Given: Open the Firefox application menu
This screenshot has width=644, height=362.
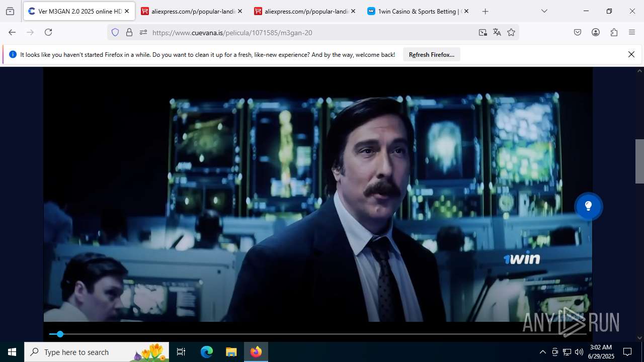Looking at the screenshot, I should pyautogui.click(x=632, y=32).
